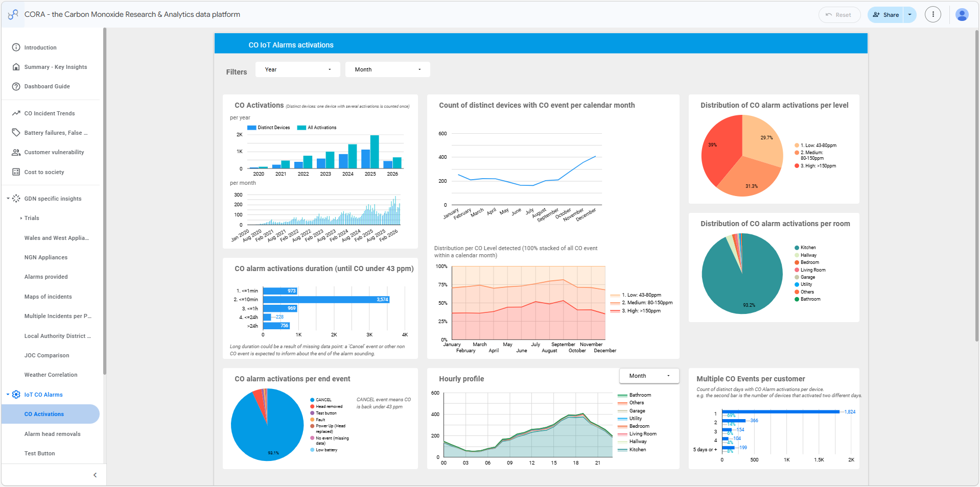Open the user account avatar
980x487 pixels.
[962, 15]
